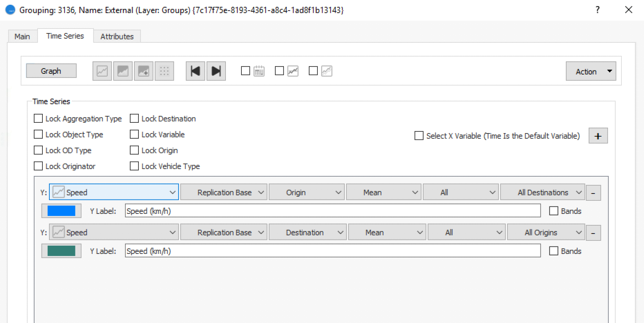Click the plus button to add variable
The width and height of the screenshot is (644, 323).
pos(598,136)
